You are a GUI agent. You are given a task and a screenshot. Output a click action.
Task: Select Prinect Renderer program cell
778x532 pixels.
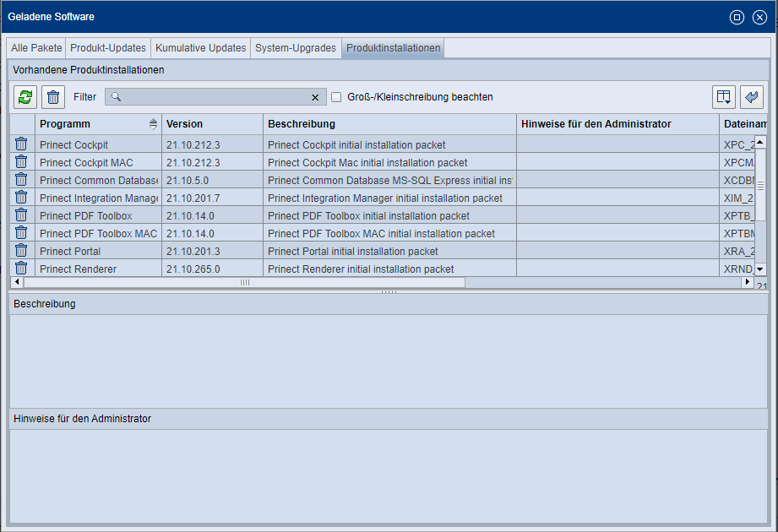click(x=98, y=269)
